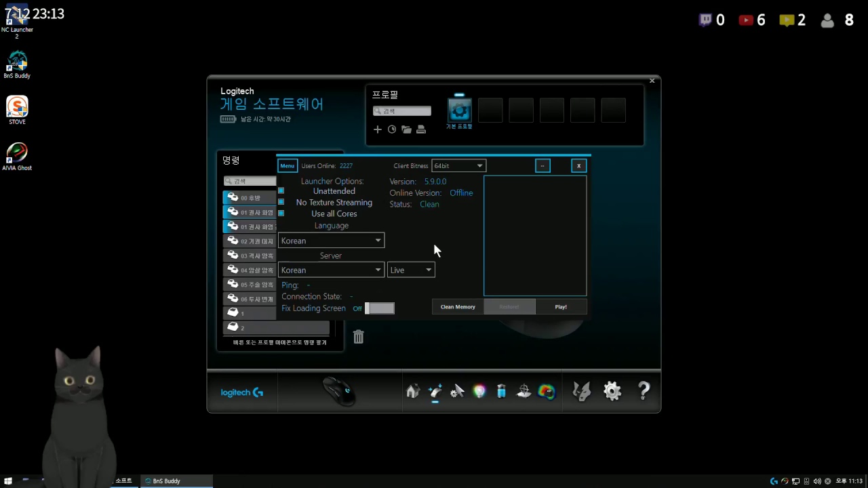Select the '04 암살 암흑' command
The height and width of the screenshot is (488, 868).
[x=250, y=270]
